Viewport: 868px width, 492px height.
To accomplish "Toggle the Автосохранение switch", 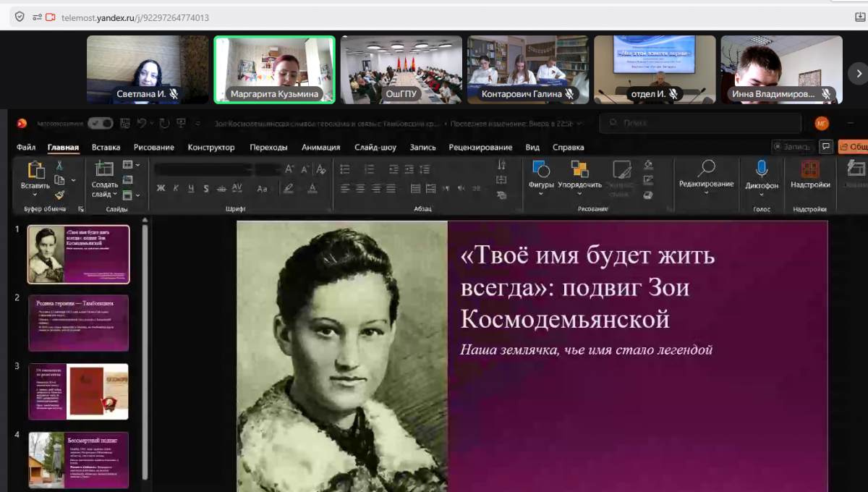I will [x=100, y=123].
